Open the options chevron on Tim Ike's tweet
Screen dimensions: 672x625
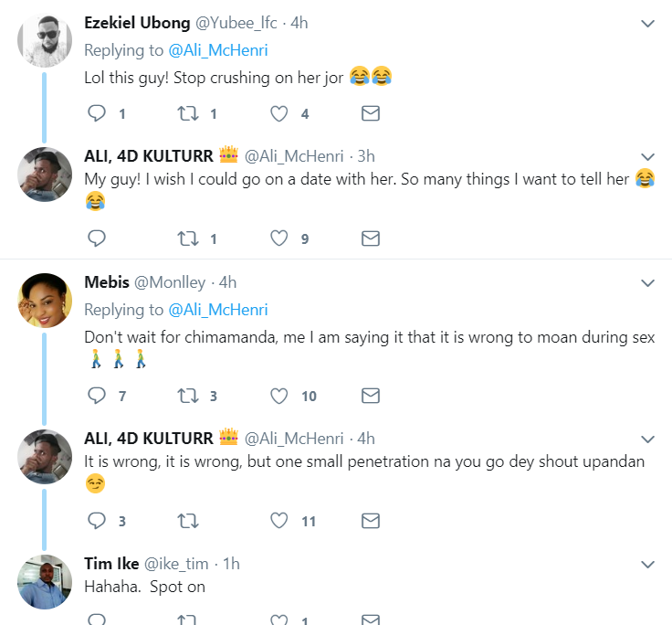click(647, 564)
